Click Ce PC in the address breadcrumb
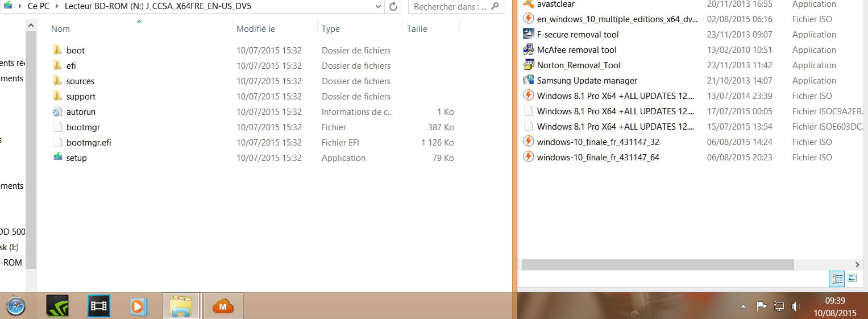Screen dimensions: 868x319 click(39, 6)
